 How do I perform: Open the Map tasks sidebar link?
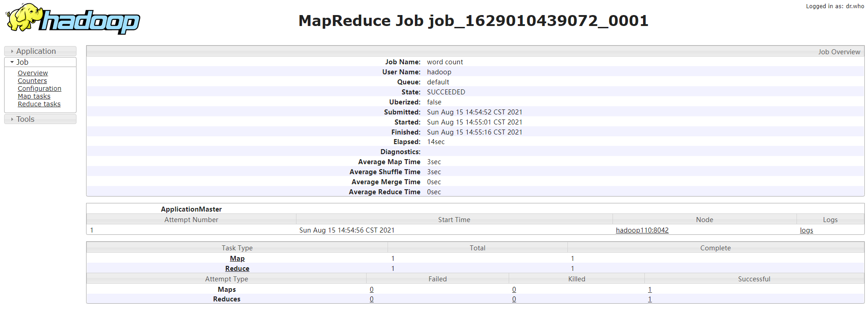tap(34, 96)
